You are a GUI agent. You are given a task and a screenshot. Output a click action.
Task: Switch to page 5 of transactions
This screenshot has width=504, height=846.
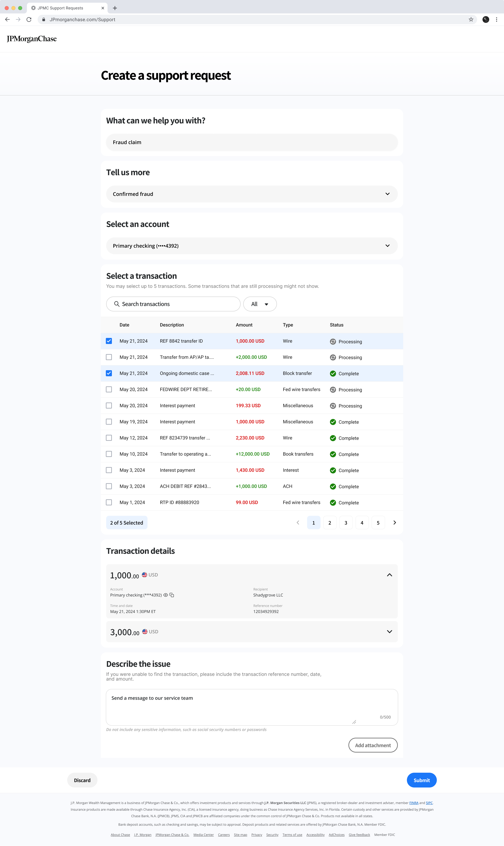378,523
